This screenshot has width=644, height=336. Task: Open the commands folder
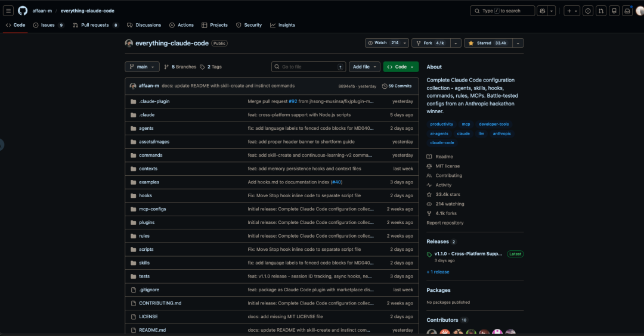(151, 155)
